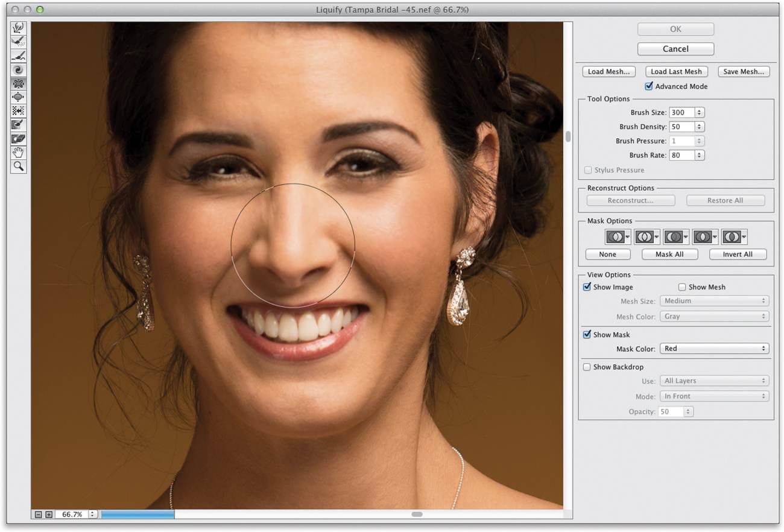
Task: Enable the Show Backdrop checkbox
Action: [x=587, y=367]
